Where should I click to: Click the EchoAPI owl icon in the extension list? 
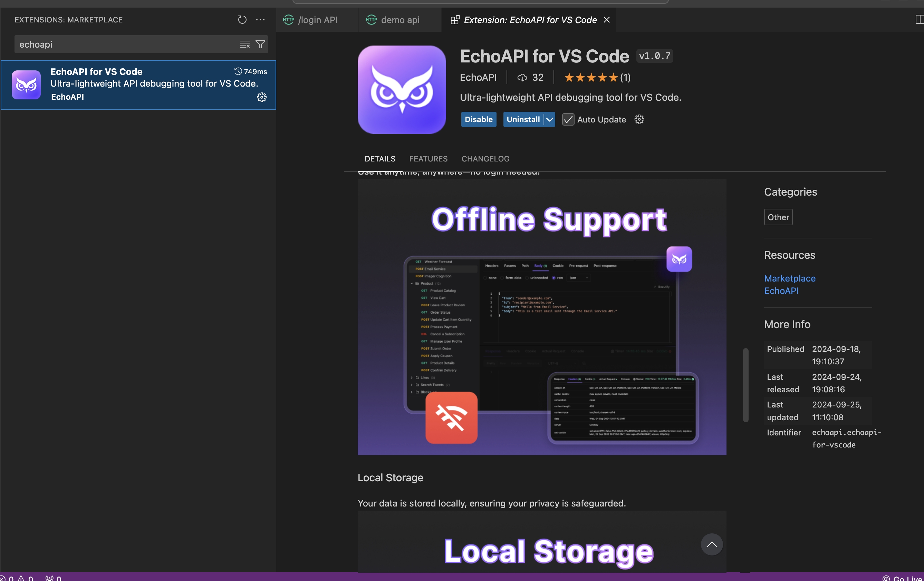pyautogui.click(x=26, y=85)
